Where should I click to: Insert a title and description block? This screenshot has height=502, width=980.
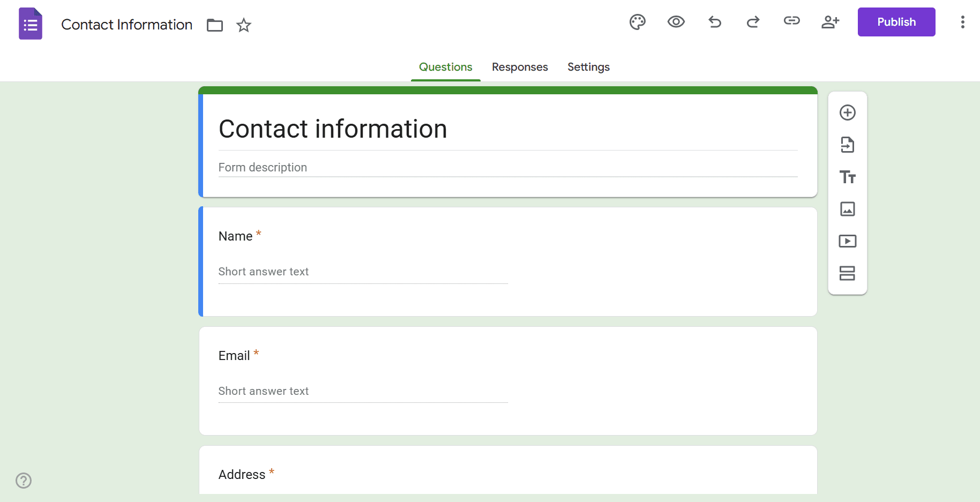(x=848, y=177)
